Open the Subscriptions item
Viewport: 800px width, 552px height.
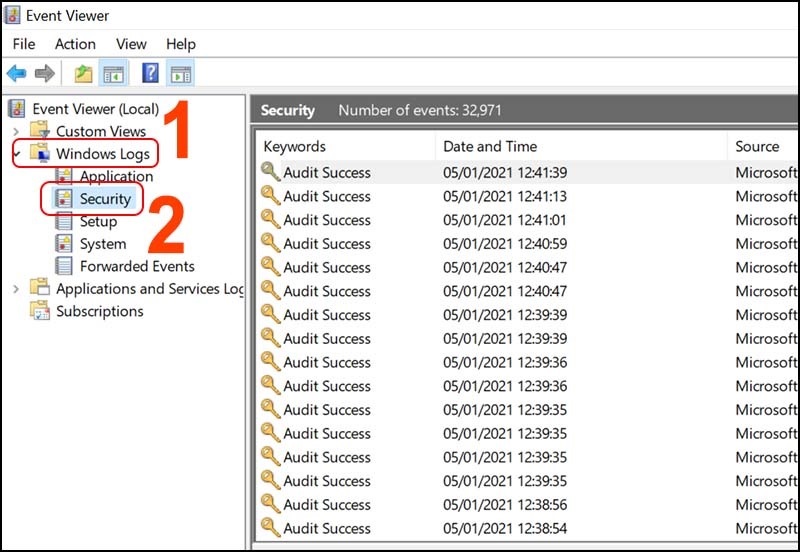coord(99,311)
